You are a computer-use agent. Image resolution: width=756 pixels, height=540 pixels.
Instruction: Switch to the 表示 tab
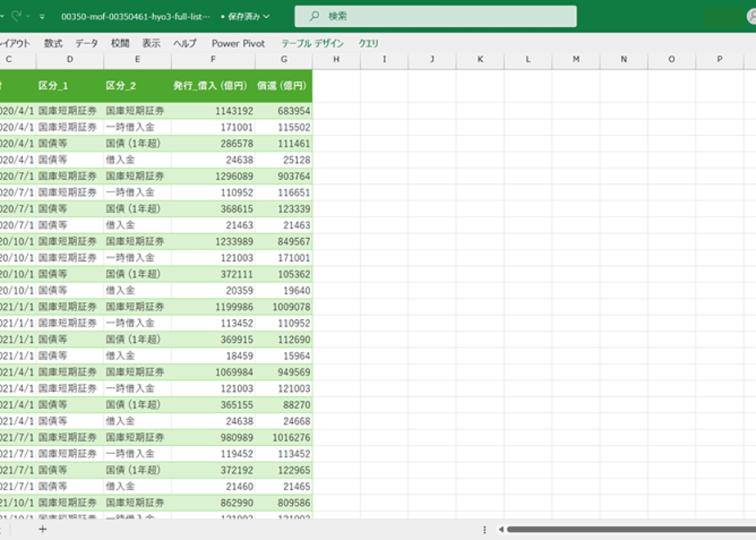coord(151,43)
